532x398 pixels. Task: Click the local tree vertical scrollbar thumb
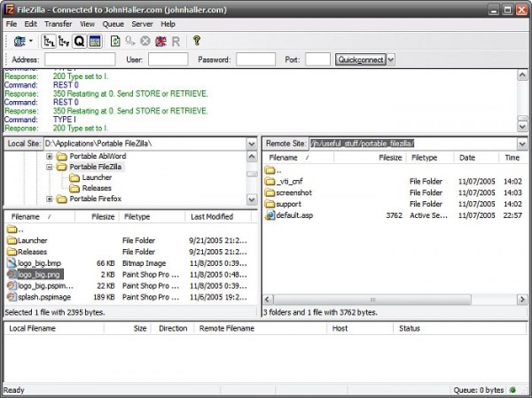(x=251, y=173)
